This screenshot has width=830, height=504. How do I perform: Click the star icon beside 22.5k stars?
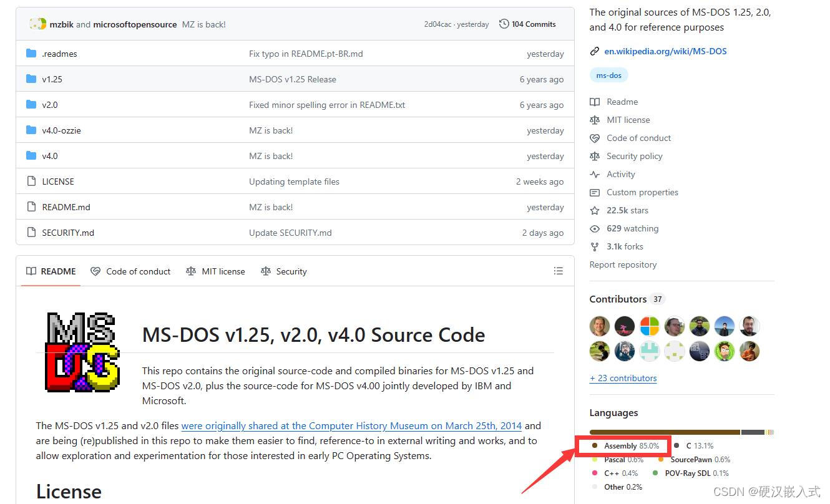(x=595, y=210)
